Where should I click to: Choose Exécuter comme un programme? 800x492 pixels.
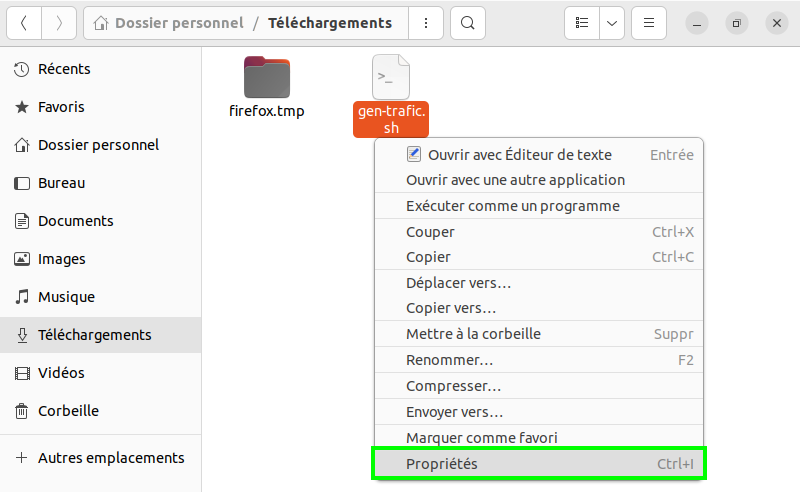(x=512, y=206)
